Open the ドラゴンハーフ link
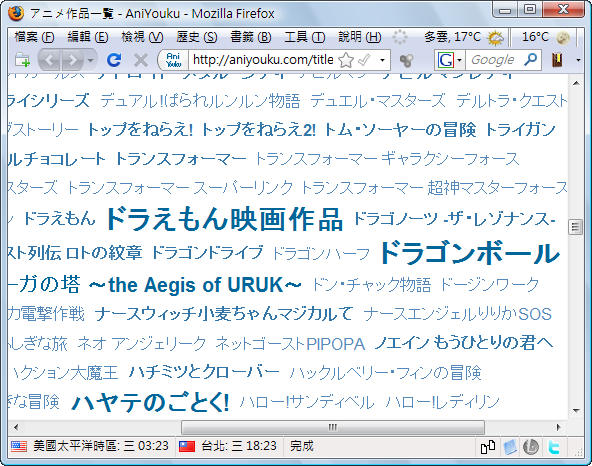The width and height of the screenshot is (592, 466). (321, 254)
